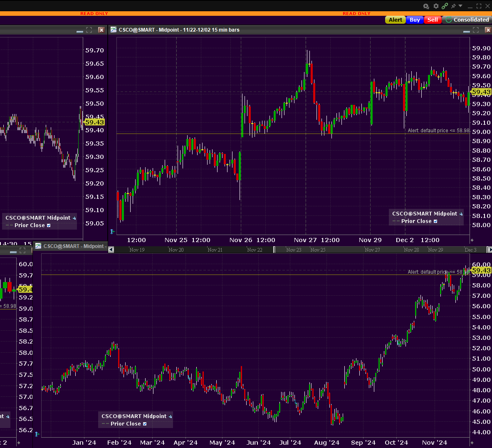The height and width of the screenshot is (448, 492).
Task: Uncheck Prior Close in the yearly chart legend
Action: [x=145, y=424]
